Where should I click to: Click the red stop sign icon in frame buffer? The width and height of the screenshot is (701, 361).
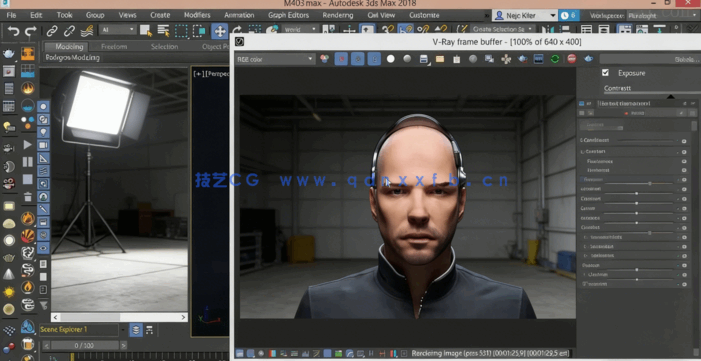(571, 59)
